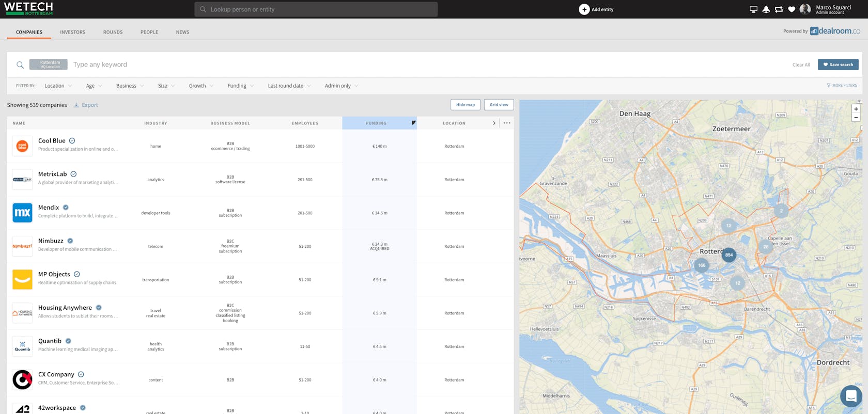The height and width of the screenshot is (414, 868).
Task: Click the lookup person or entity field
Action: (316, 9)
